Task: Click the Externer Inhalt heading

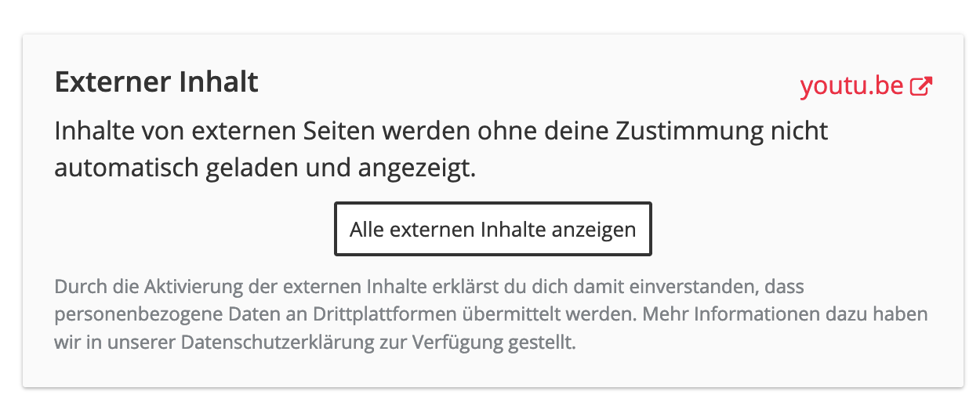Action: [x=156, y=82]
